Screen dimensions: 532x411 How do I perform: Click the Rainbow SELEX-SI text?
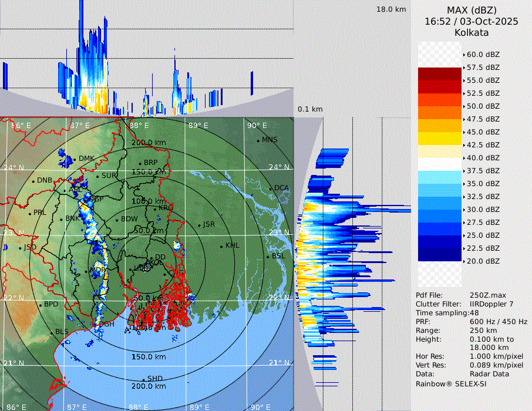point(451,383)
